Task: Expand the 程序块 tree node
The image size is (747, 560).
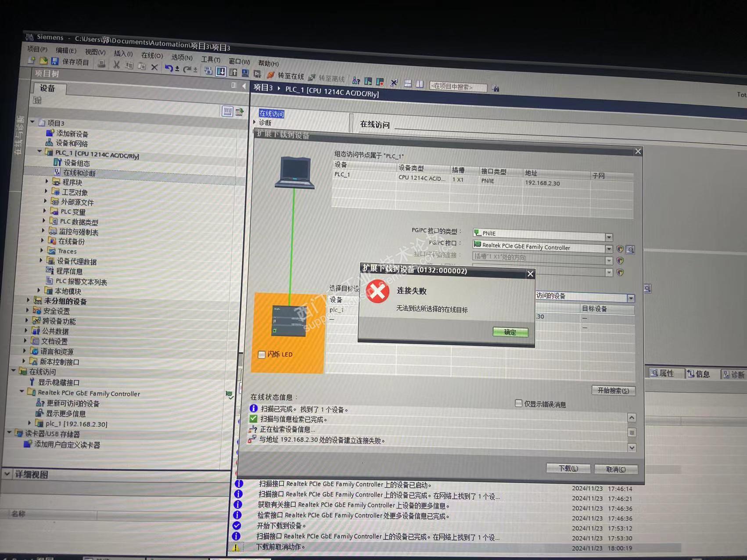Action: [x=47, y=181]
